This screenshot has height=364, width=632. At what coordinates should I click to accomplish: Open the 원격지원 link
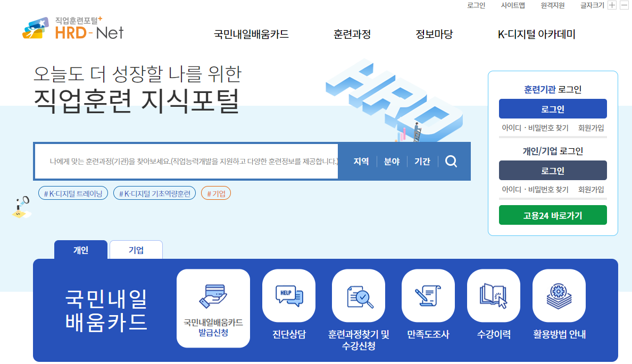coord(553,5)
